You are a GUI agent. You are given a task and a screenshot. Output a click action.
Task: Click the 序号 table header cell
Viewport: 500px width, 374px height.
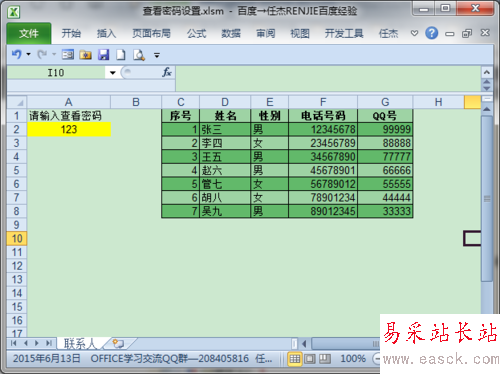(x=180, y=116)
